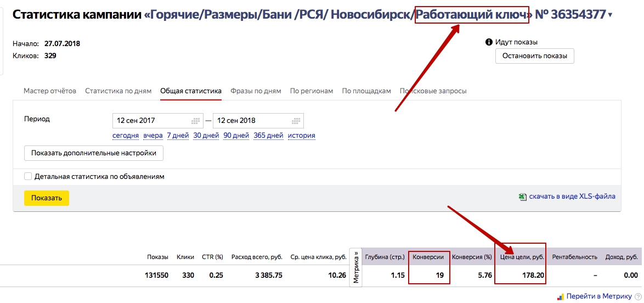Select the conversion rate value 5.76
644x303 pixels.
[x=485, y=276]
